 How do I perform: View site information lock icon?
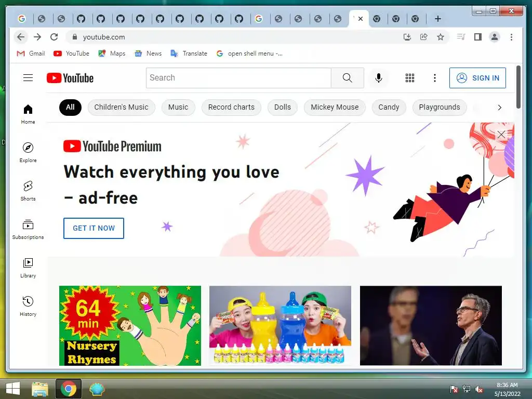75,37
